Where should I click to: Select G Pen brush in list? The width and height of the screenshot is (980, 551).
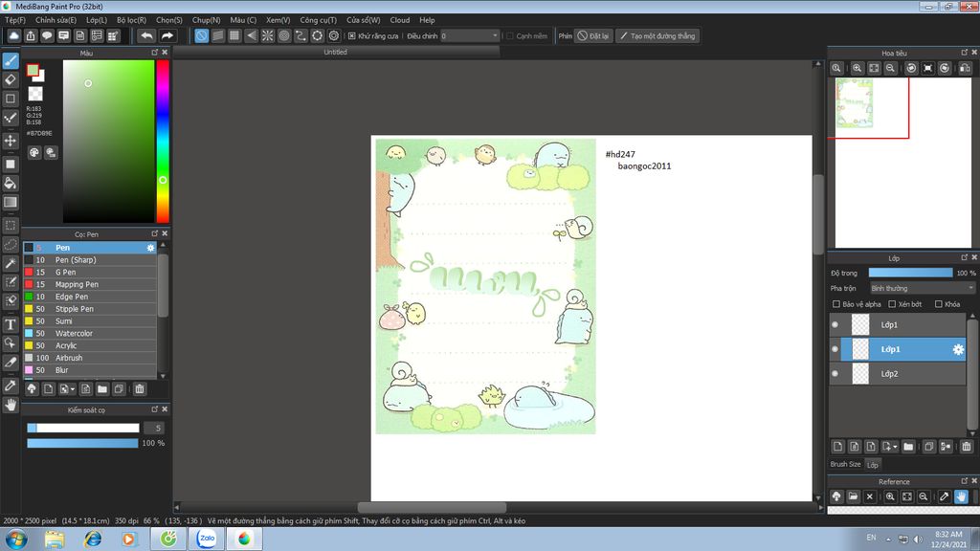[x=90, y=273]
